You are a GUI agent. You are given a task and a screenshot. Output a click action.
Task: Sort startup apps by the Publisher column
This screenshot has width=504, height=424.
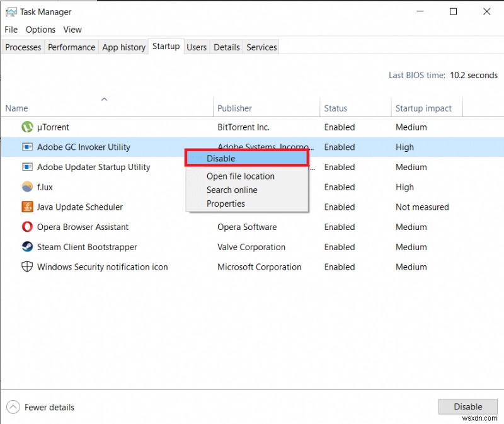(x=234, y=108)
